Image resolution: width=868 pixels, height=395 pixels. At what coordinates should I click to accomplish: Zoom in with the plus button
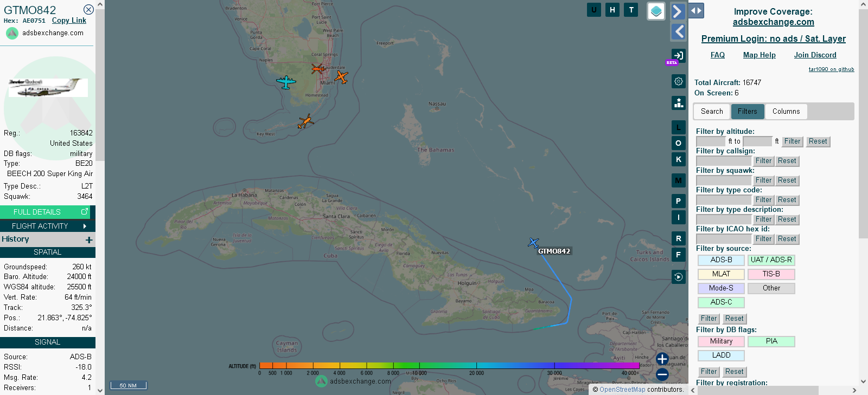pyautogui.click(x=662, y=359)
